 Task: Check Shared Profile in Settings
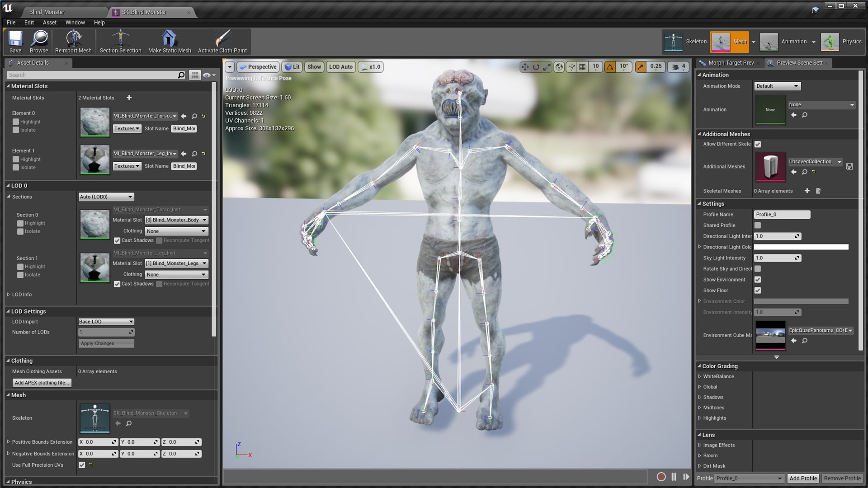coord(758,225)
